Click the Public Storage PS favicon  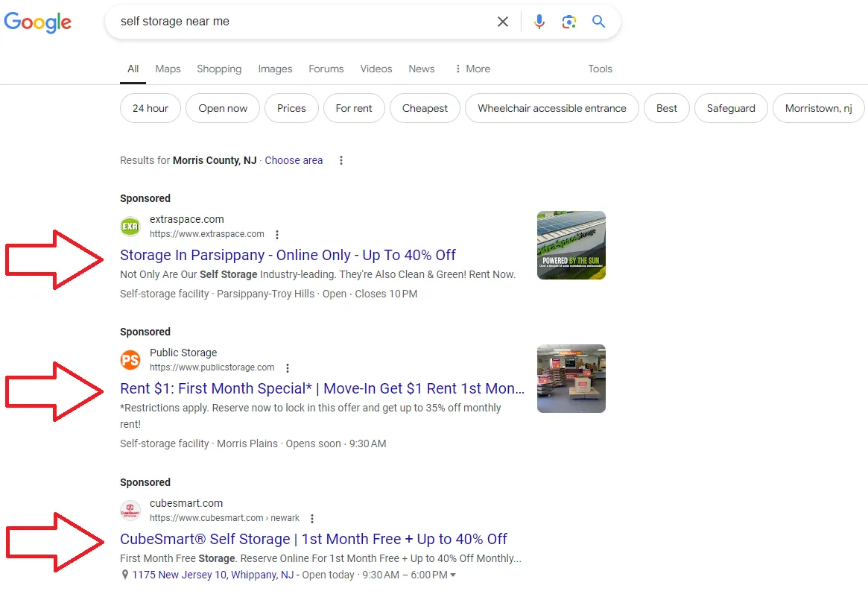pyautogui.click(x=130, y=361)
